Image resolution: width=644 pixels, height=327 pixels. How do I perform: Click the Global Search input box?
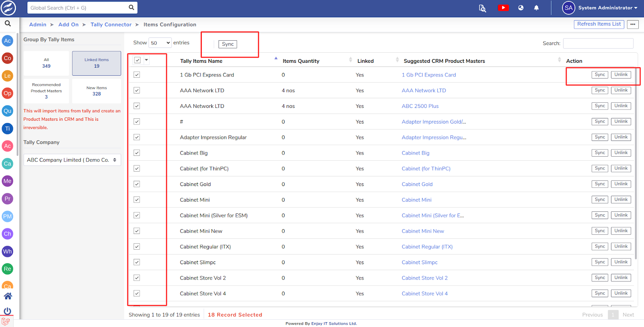77,8
